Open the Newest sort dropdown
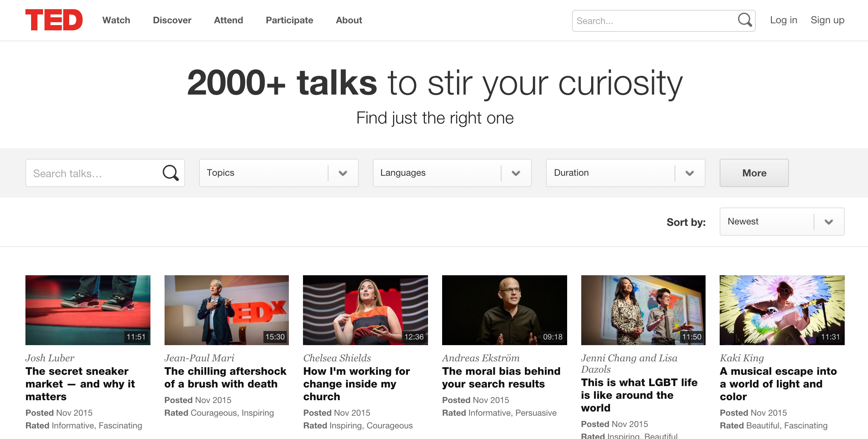The height and width of the screenshot is (439, 868). (x=782, y=222)
